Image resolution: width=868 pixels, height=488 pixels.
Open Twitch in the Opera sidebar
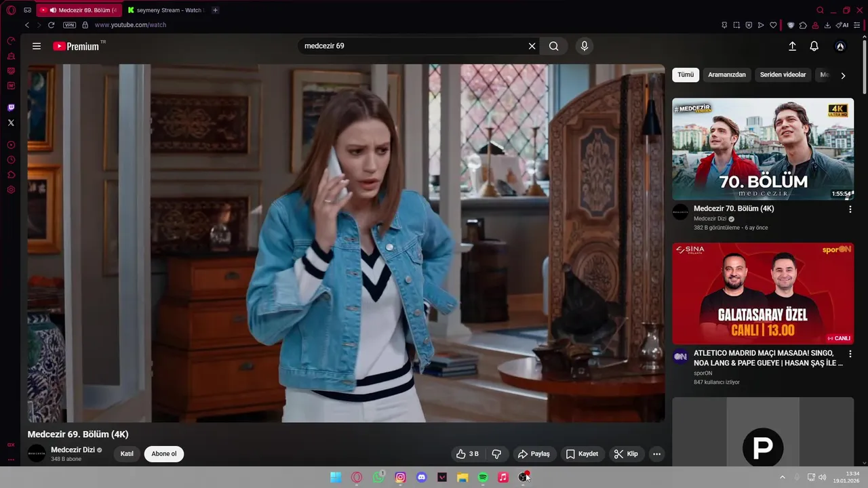tap(11, 107)
